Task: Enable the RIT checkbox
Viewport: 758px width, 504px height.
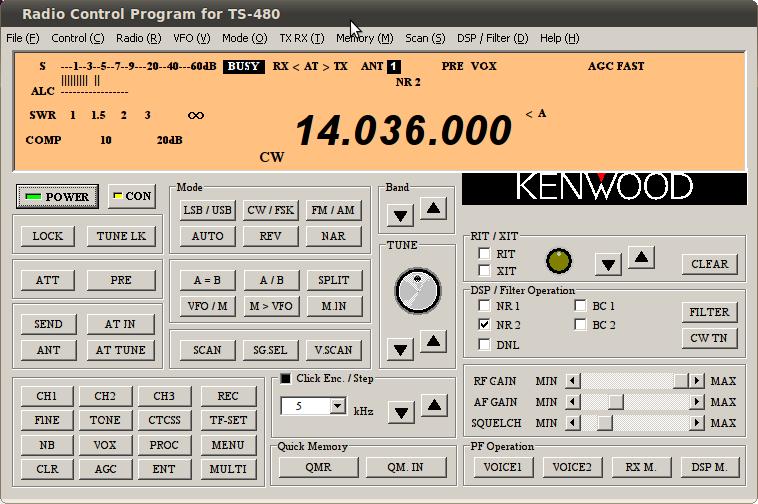Action: click(x=484, y=254)
